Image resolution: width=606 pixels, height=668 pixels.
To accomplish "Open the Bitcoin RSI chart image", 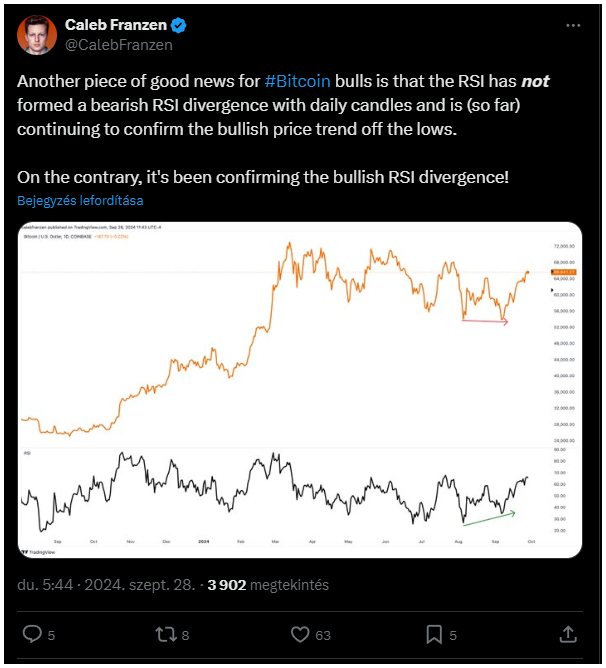I will pos(300,390).
